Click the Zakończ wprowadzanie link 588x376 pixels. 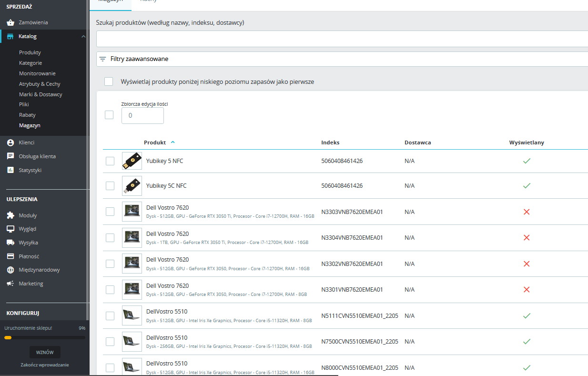pos(45,365)
